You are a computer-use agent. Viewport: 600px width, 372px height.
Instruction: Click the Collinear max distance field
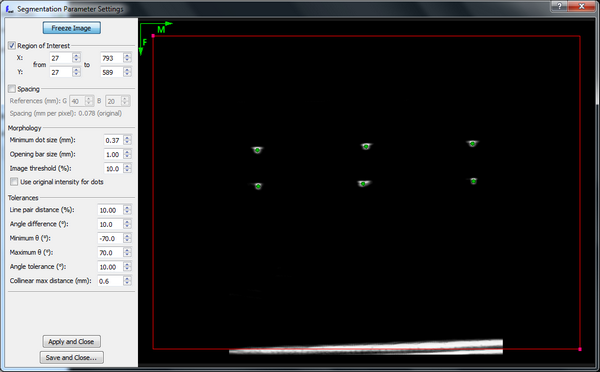coord(110,281)
